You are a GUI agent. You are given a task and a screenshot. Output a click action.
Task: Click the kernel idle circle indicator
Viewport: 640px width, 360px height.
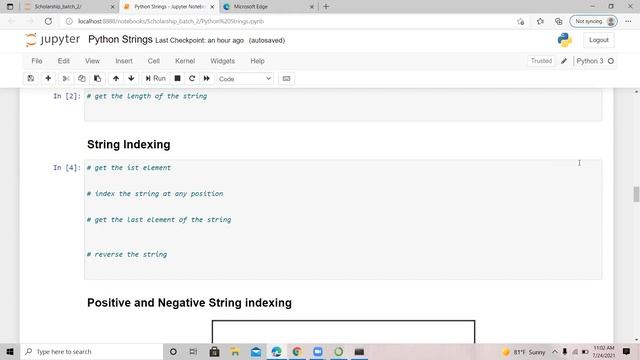(611, 61)
